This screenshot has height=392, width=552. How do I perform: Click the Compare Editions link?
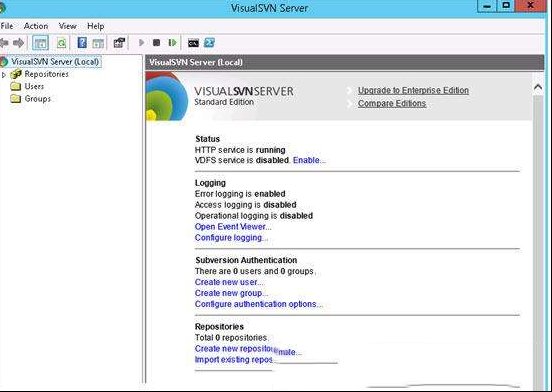pos(392,103)
